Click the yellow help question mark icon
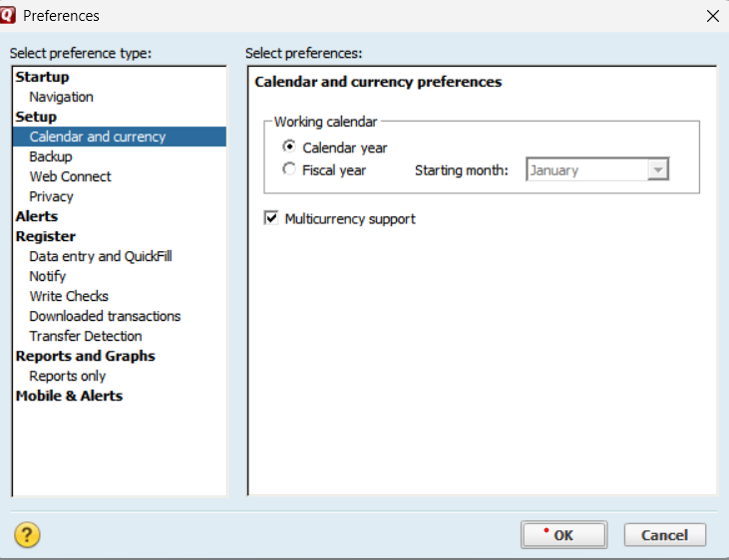The image size is (729, 560). tap(27, 535)
